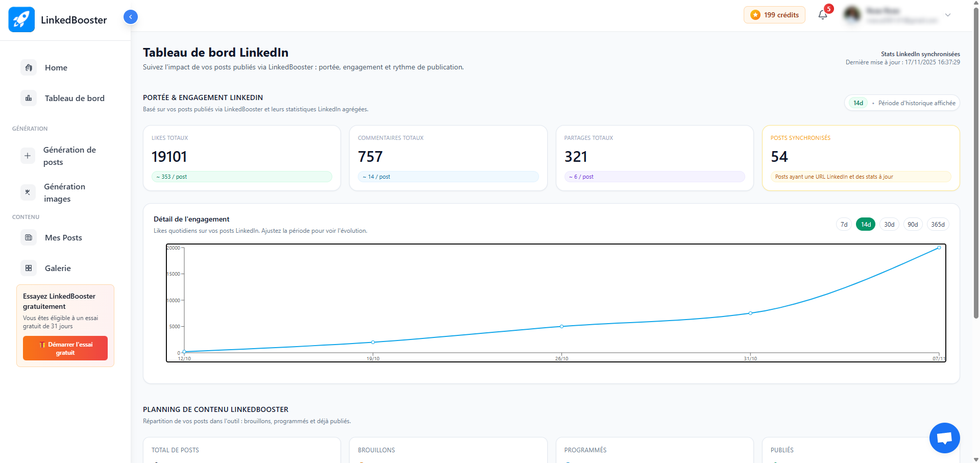Open the profile account dropdown
The width and height of the screenshot is (980, 463).
tap(948, 15)
